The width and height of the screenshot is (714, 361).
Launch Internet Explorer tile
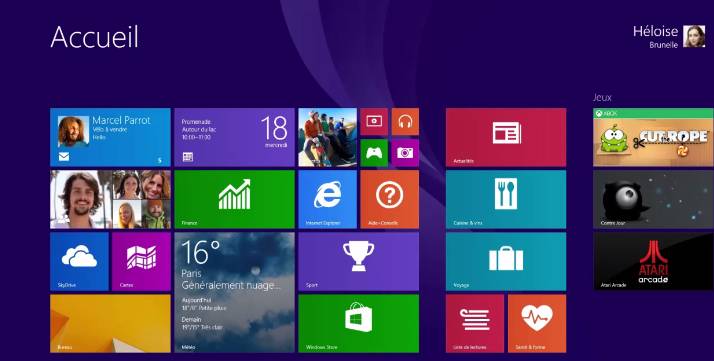click(x=327, y=199)
